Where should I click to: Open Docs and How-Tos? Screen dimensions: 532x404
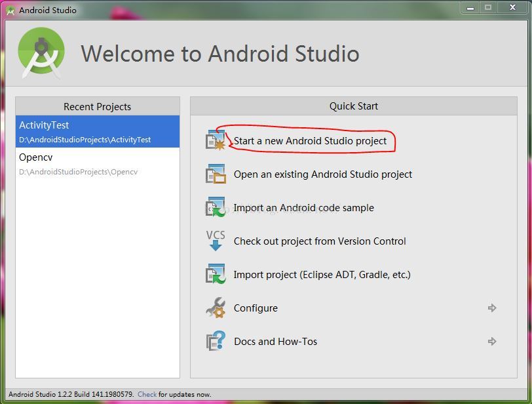tap(275, 341)
